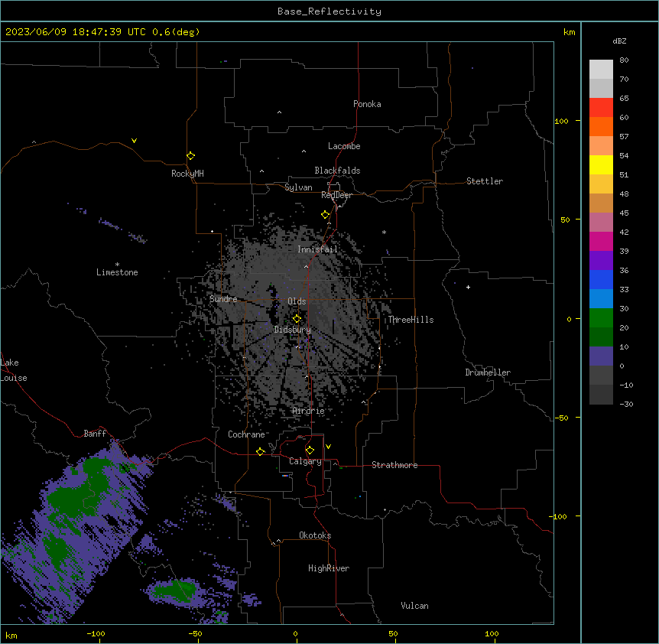The height and width of the screenshot is (644, 659).
Task: Click the yellow diamond marker above RockyMH
Action: tap(190, 156)
